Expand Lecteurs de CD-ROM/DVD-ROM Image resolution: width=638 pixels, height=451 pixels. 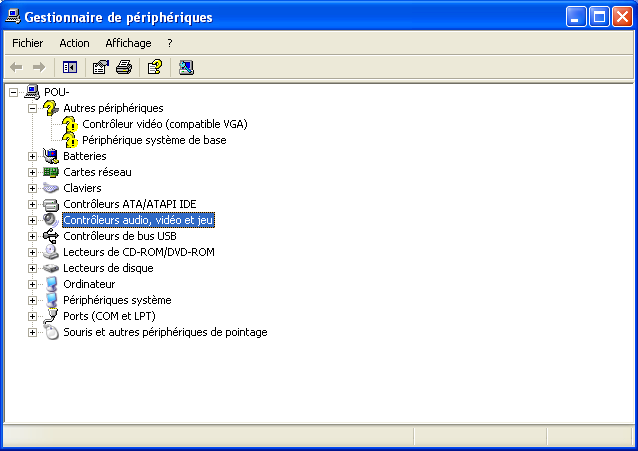(x=33, y=252)
